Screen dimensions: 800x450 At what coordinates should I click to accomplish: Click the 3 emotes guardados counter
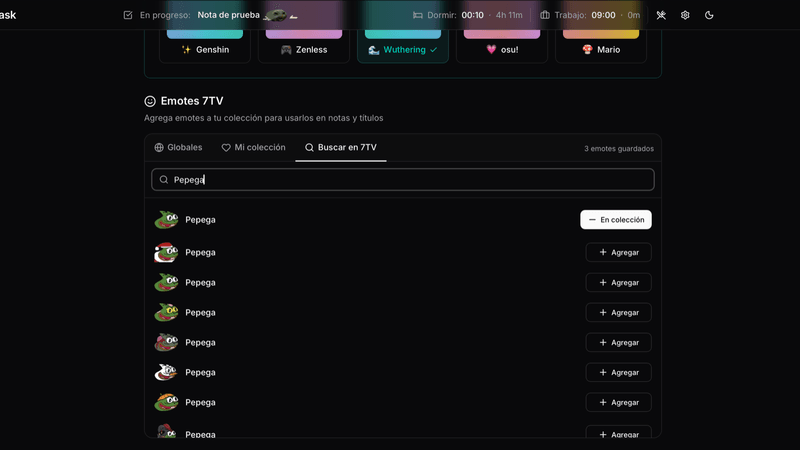click(619, 148)
